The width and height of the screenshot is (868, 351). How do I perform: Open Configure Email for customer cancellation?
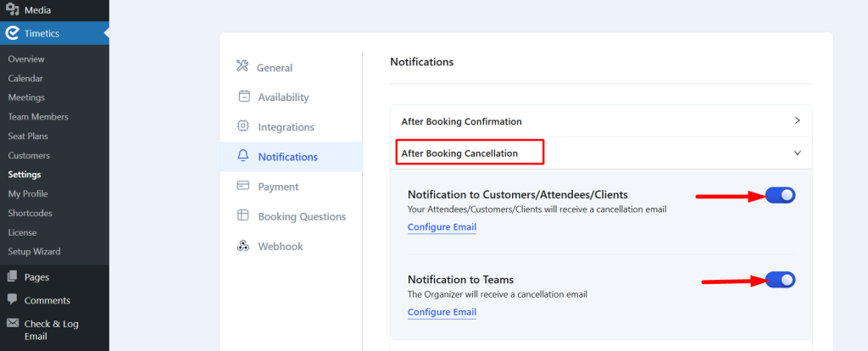[442, 227]
